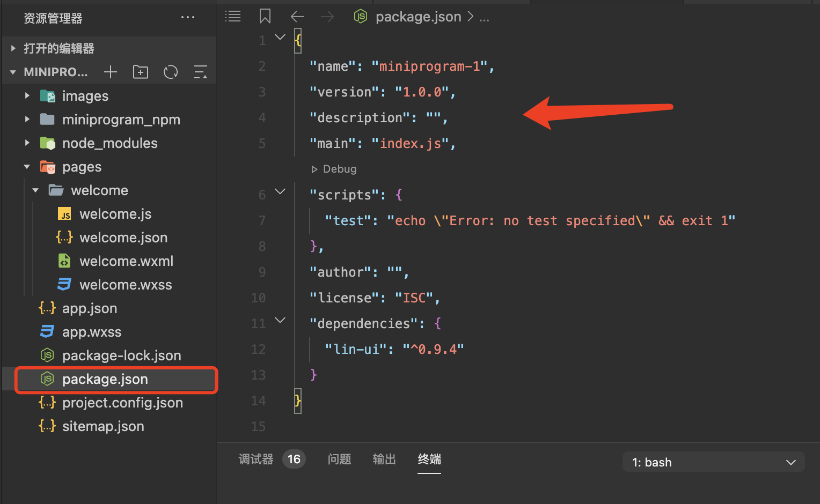Open sitemap.json file
This screenshot has height=504, width=820.
pyautogui.click(x=103, y=426)
